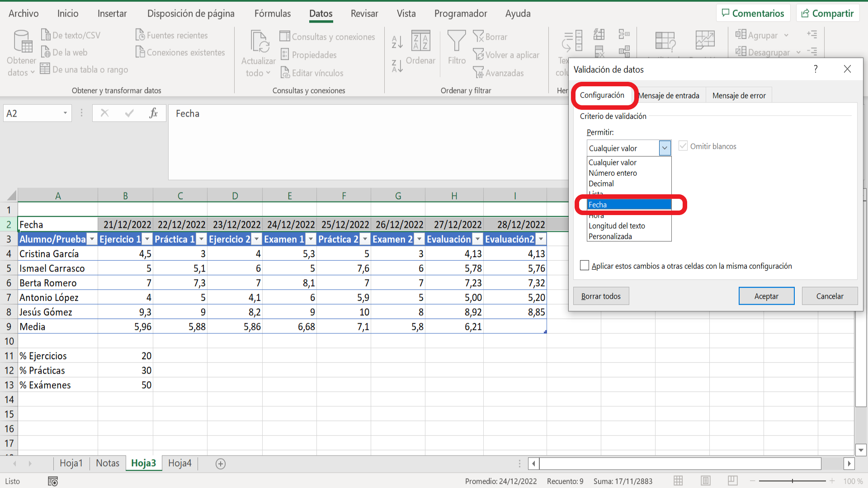Click the Cancelar button
The height and width of the screenshot is (488, 868).
[830, 296]
